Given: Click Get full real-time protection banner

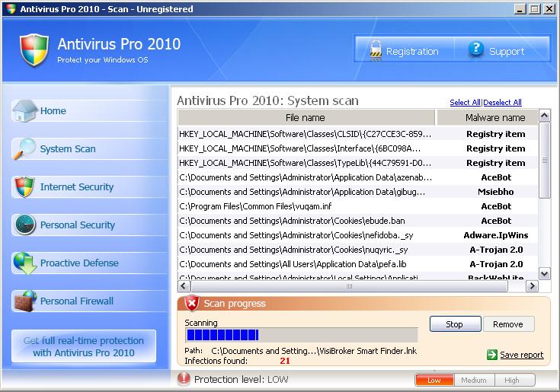Looking at the screenshot, I should pyautogui.click(x=84, y=346).
